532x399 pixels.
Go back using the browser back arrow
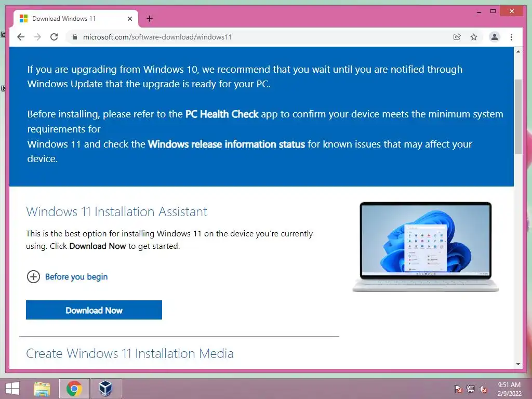pyautogui.click(x=21, y=37)
